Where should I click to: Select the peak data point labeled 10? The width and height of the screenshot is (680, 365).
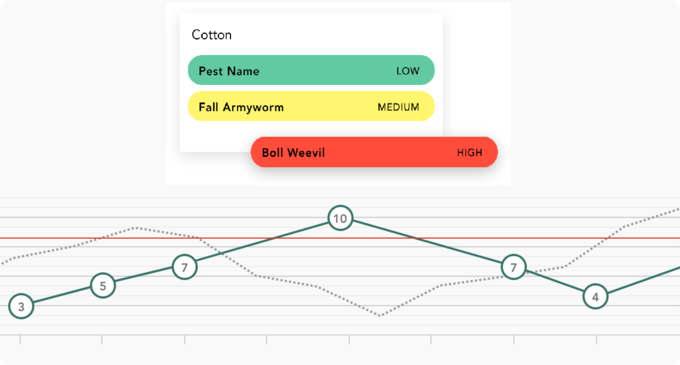pos(340,218)
